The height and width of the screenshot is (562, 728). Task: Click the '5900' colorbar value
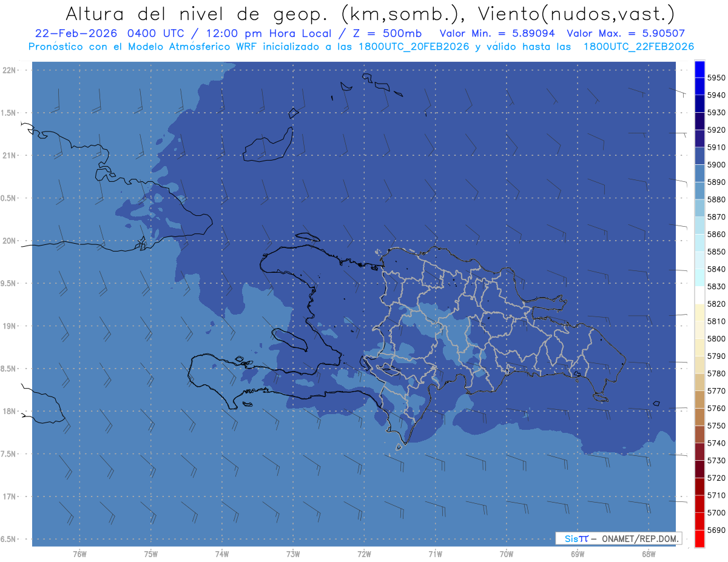716,165
